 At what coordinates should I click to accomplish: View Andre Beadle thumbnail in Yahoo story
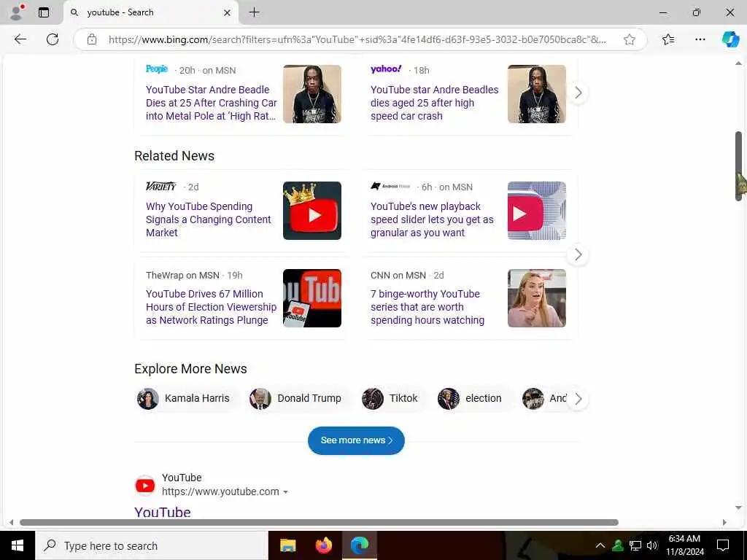pos(537,94)
